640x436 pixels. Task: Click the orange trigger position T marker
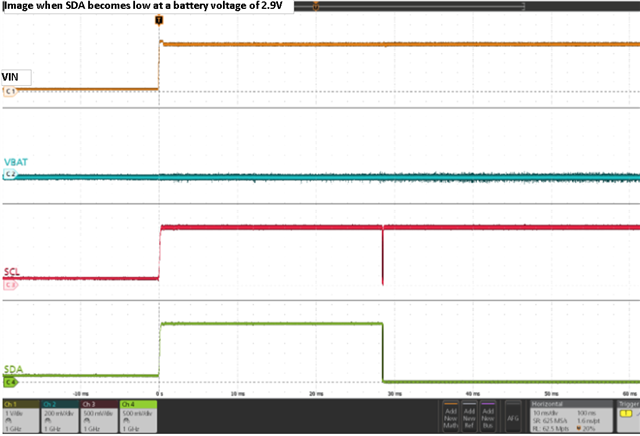click(159, 20)
